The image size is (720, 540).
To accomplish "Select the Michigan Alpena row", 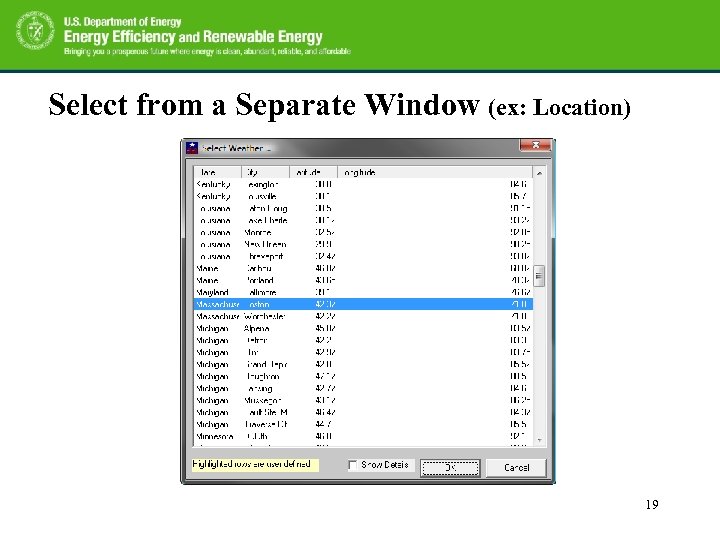I will [363, 328].
